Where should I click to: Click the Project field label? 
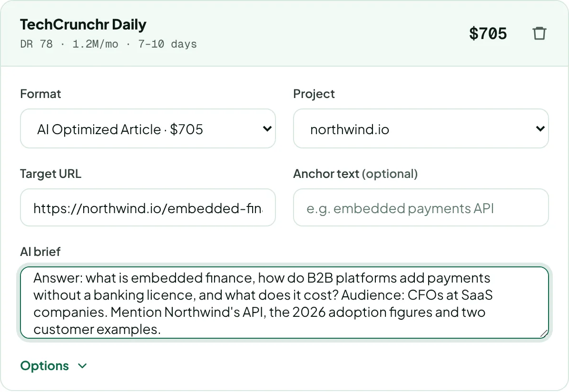coord(314,94)
